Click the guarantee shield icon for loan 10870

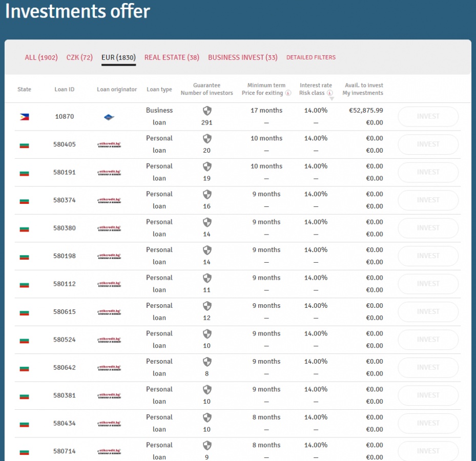point(207,111)
